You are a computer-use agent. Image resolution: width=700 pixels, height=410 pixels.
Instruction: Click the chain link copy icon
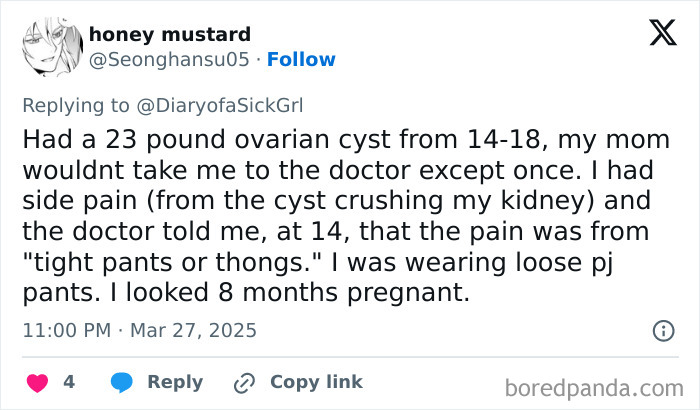(x=244, y=383)
